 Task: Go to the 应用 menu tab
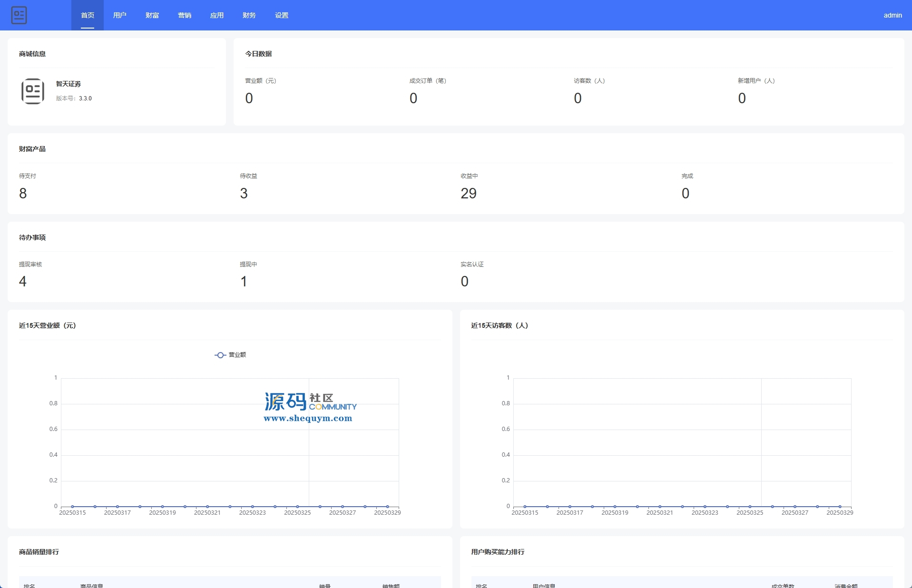tap(217, 15)
